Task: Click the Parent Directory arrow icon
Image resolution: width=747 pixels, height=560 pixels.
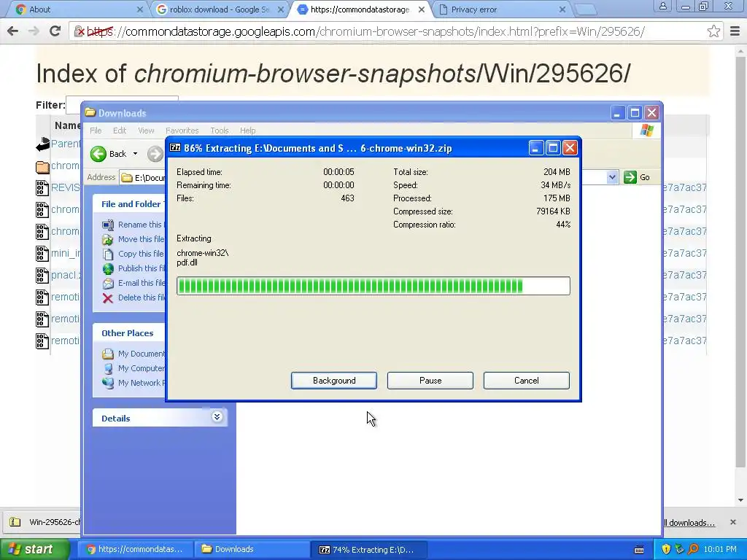Action: (x=42, y=144)
